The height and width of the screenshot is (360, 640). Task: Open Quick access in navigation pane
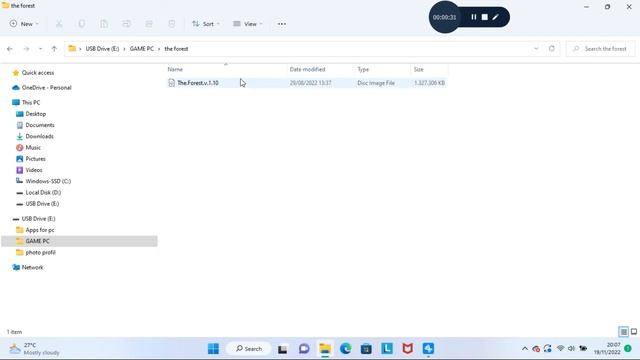point(38,73)
